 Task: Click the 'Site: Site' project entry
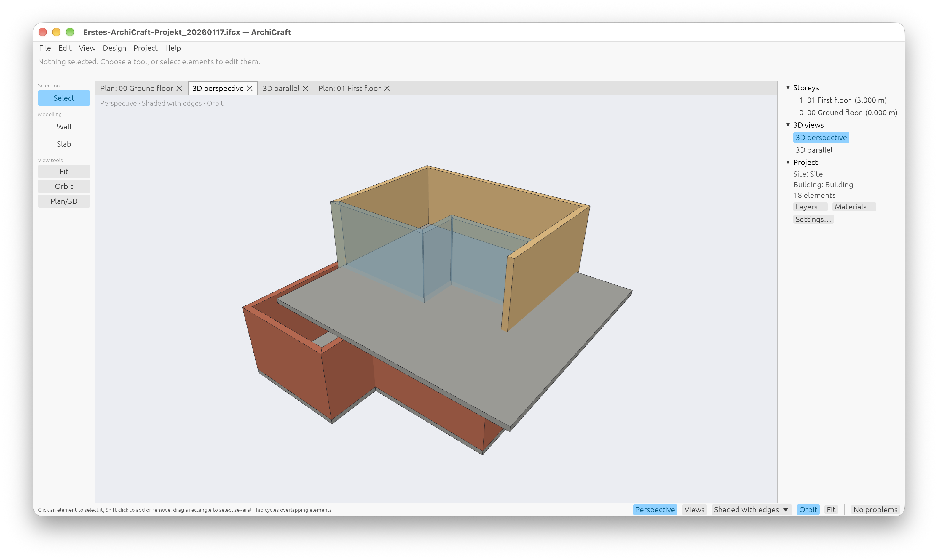tap(808, 174)
